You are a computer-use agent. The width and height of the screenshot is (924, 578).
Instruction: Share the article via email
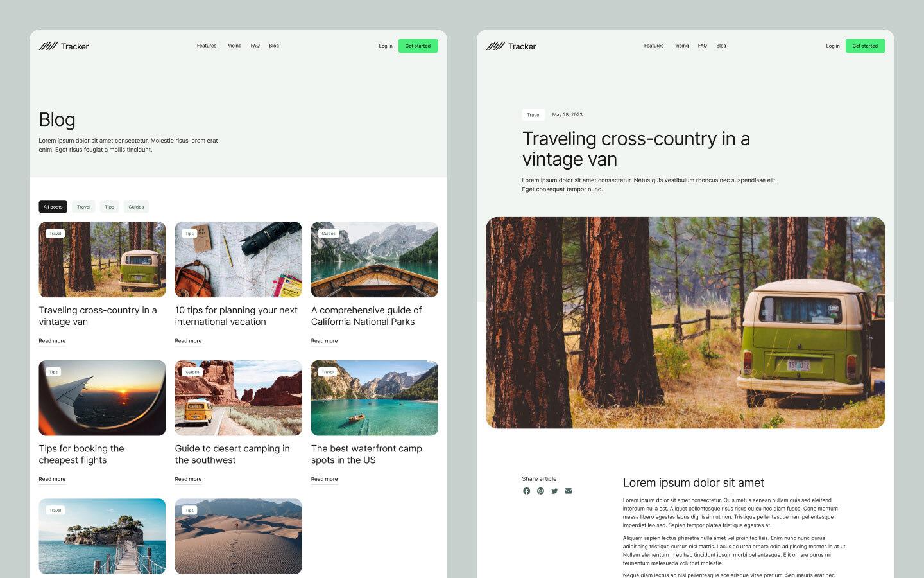(x=568, y=491)
